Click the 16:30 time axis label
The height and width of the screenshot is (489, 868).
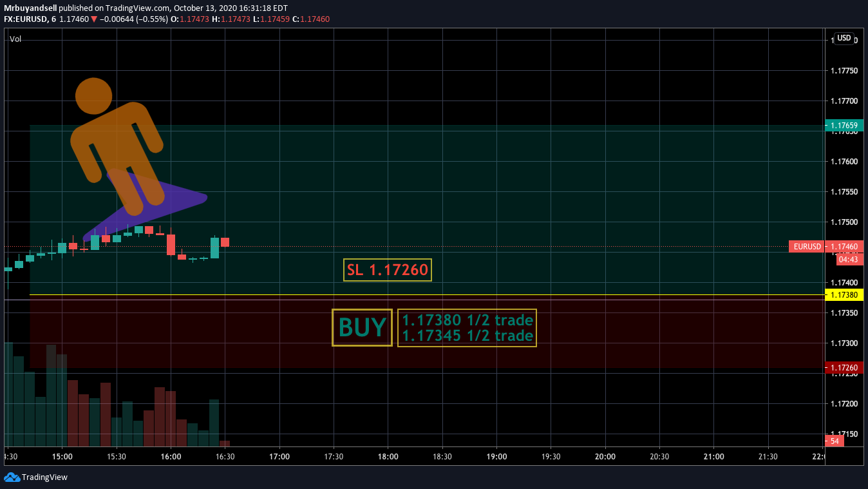coord(225,457)
